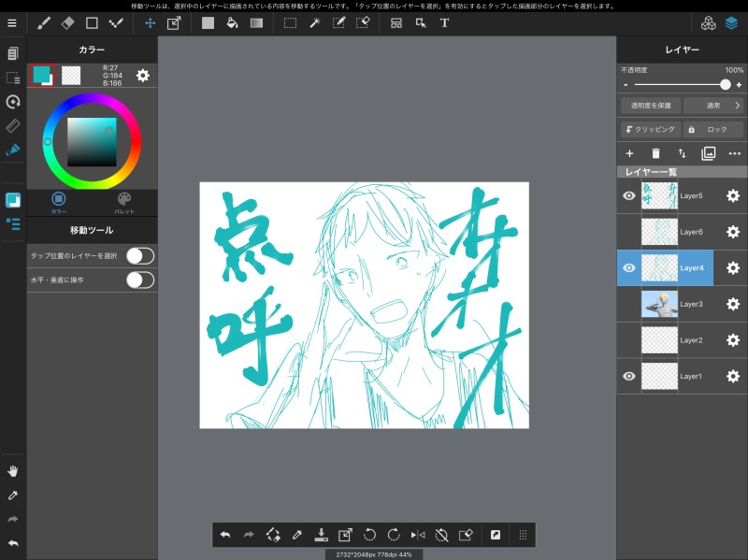Viewport: 748px width, 560px height.
Task: Select Layer3 thumbnail
Action: point(659,305)
